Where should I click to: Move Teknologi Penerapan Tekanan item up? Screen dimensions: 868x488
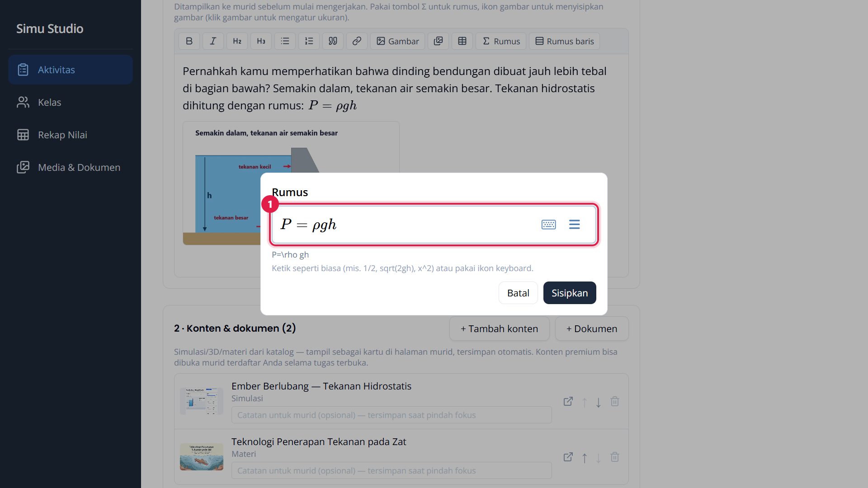[x=585, y=458]
